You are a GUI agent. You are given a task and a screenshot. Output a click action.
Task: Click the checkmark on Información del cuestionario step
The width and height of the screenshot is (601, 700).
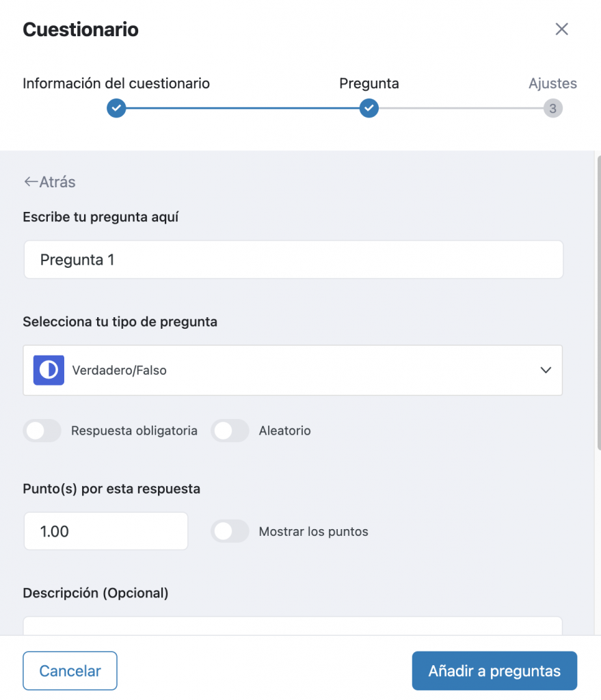[x=116, y=108]
